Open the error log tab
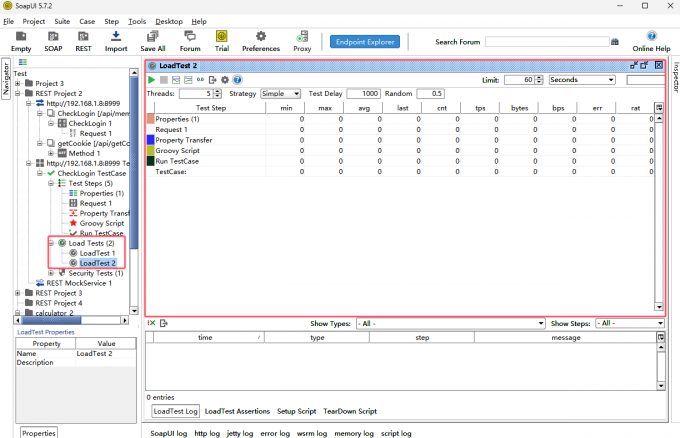680x438 pixels. point(275,433)
